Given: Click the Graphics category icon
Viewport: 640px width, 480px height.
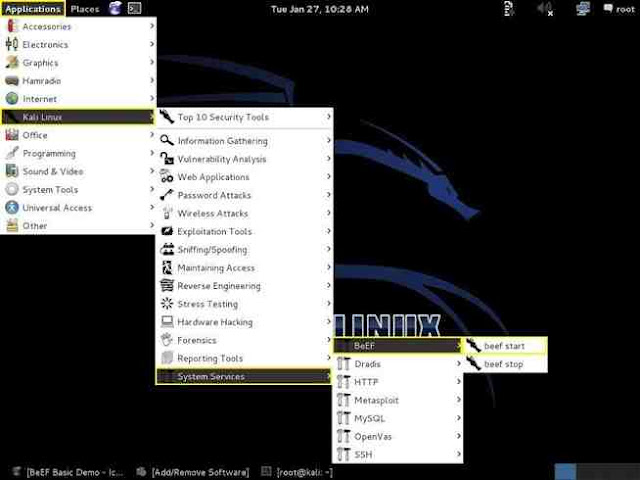Looking at the screenshot, I should pyautogui.click(x=12, y=62).
